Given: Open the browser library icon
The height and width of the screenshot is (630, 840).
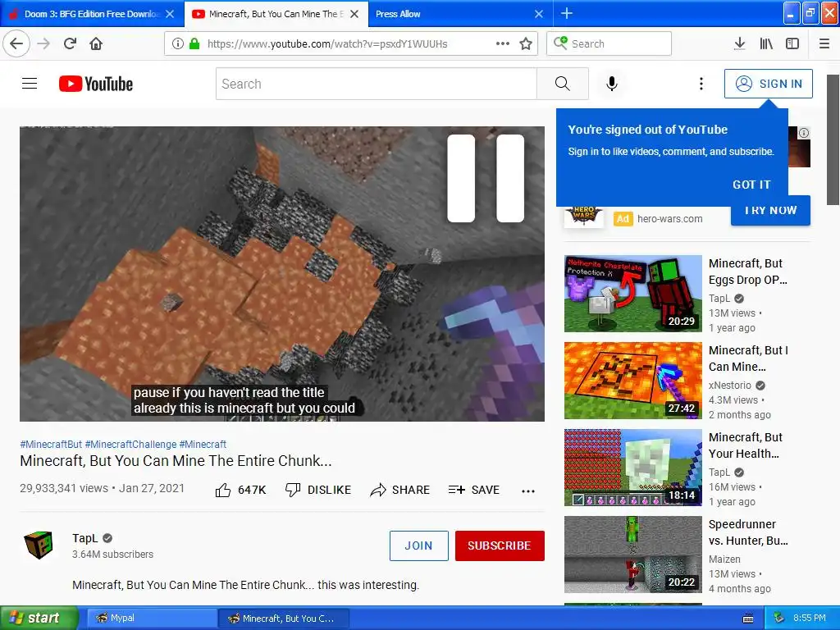Looking at the screenshot, I should point(766,43).
